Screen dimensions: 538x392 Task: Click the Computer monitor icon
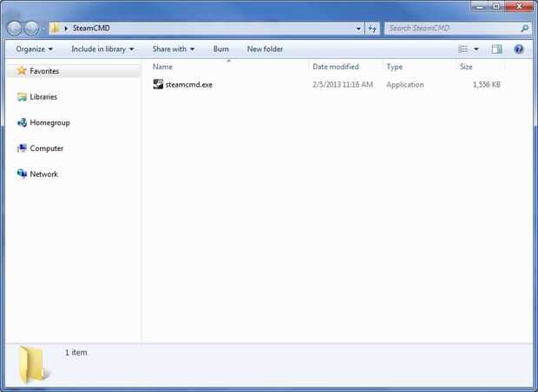coord(22,148)
